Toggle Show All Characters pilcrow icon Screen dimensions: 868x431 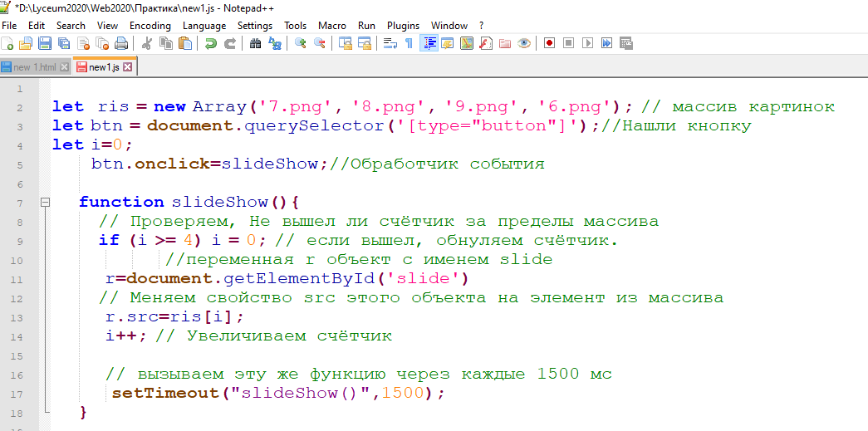point(409,43)
